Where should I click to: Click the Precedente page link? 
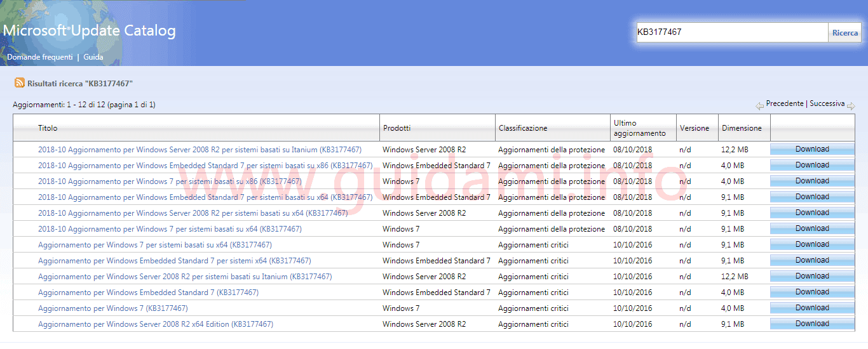click(x=785, y=103)
